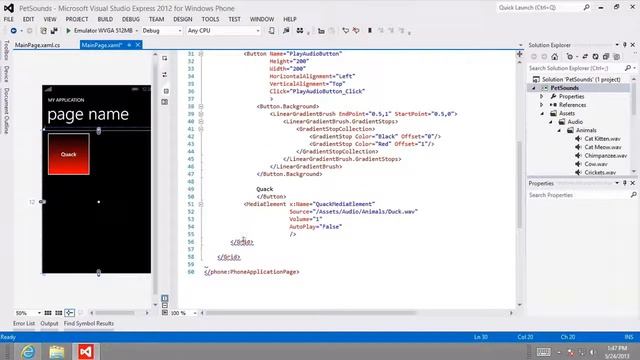Expand the Properties node in Solution Explorer
Screen dimensions: 640x360
[x=542, y=97]
